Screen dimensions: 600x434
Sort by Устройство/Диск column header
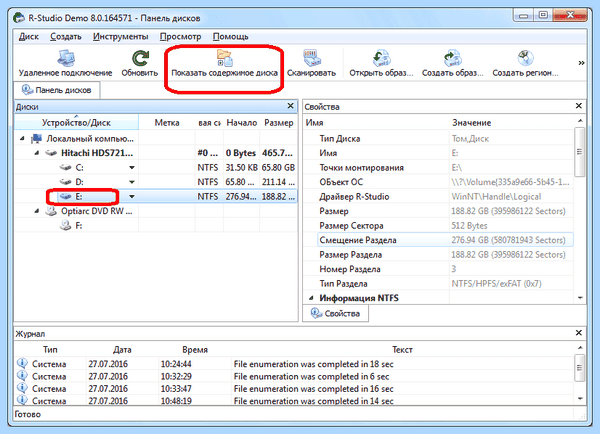tap(76, 123)
